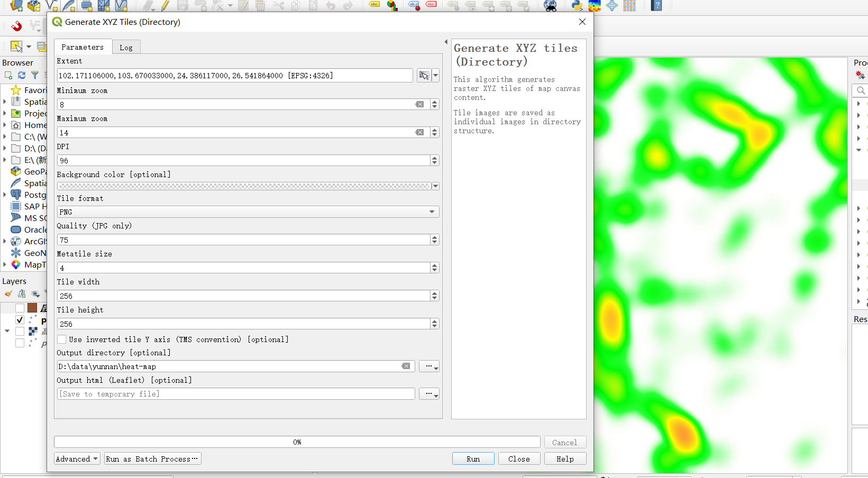Enable Use inverted tile Y axis option
The image size is (868, 478).
[x=62, y=339]
